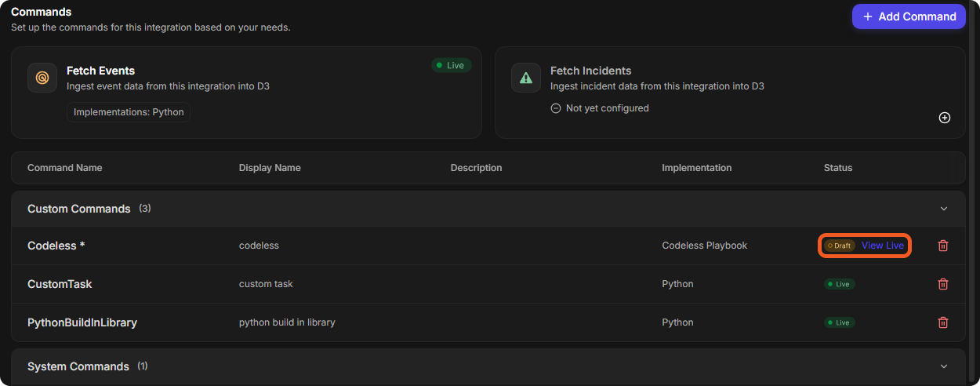This screenshot has height=386, width=980.
Task: Delete the Codeless command via trash icon
Action: 943,246
